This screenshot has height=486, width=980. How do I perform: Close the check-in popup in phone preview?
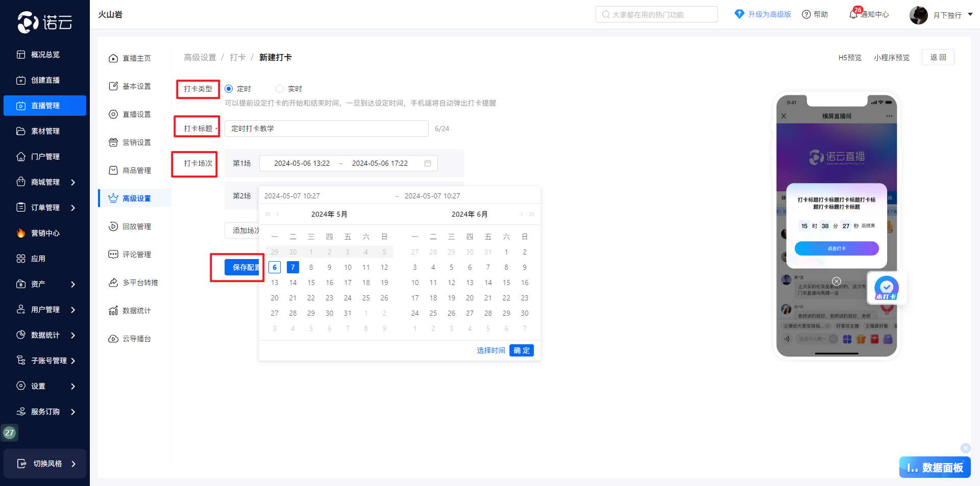click(837, 281)
